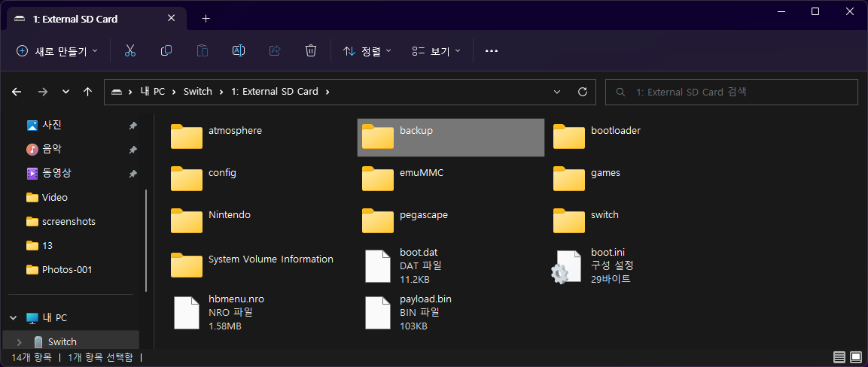Go up one folder level arrow
868x367 pixels.
(87, 92)
